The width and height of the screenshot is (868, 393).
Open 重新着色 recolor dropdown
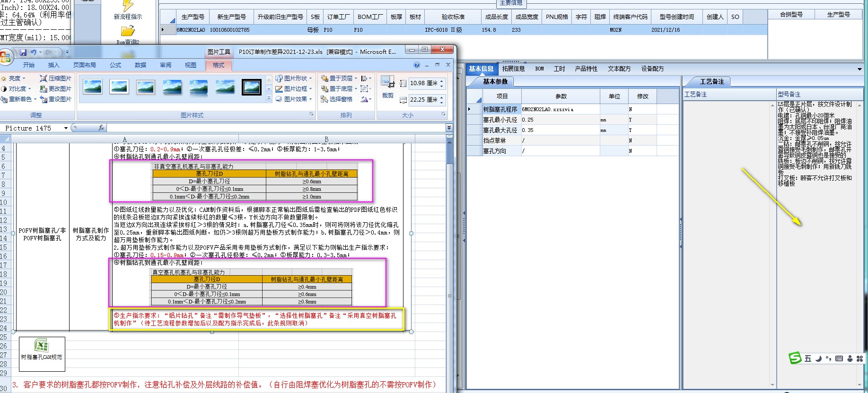[19, 99]
